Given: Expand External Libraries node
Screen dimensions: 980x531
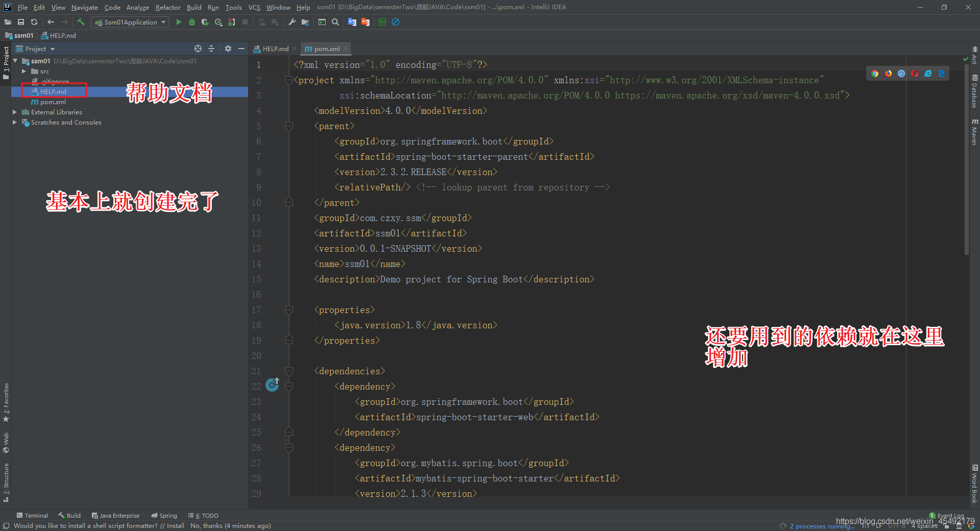Looking at the screenshot, I should pos(15,112).
